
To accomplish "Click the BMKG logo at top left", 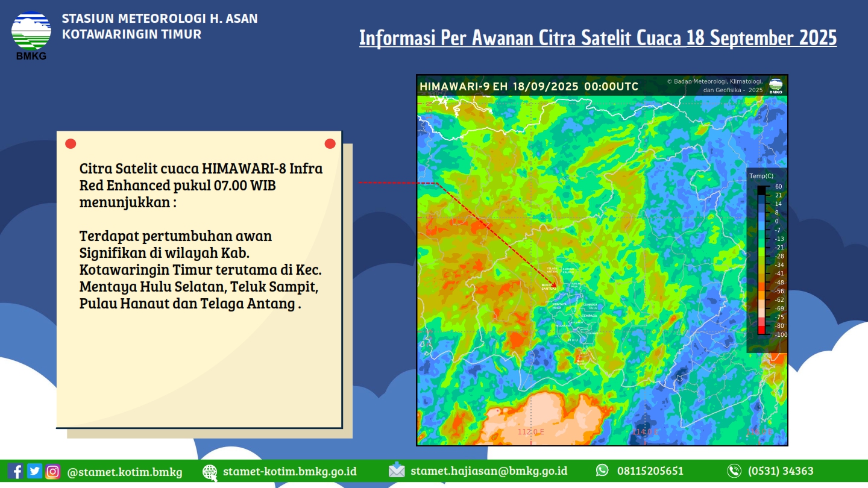I will (31, 35).
